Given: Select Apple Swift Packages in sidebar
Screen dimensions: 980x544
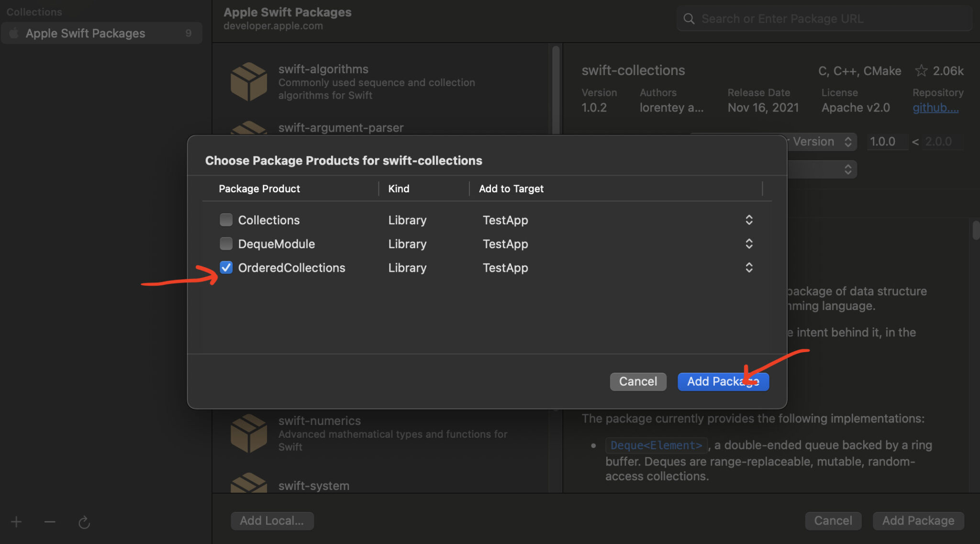Looking at the screenshot, I should tap(85, 33).
